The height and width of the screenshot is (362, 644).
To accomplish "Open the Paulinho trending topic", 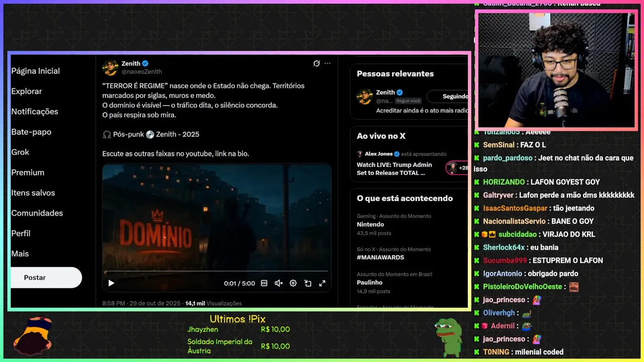I will pos(369,283).
